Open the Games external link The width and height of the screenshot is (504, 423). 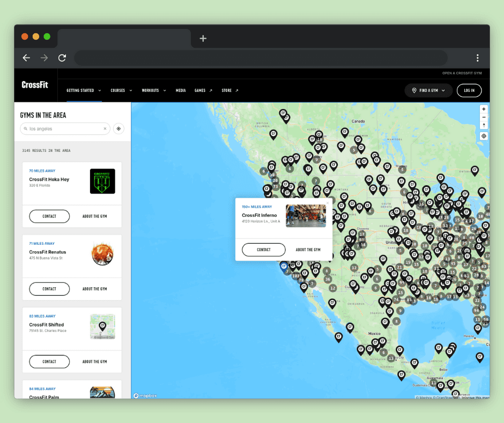point(203,91)
